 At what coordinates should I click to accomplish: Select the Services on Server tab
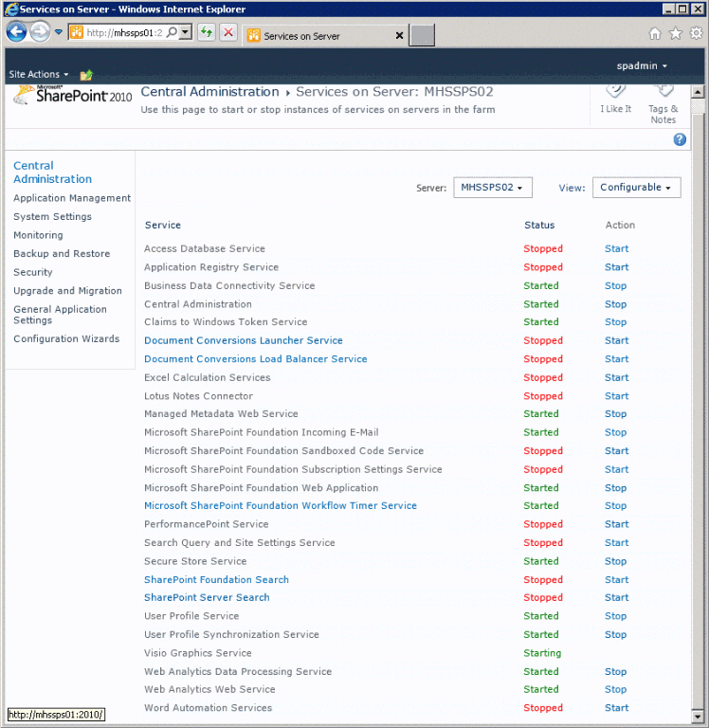[325, 36]
